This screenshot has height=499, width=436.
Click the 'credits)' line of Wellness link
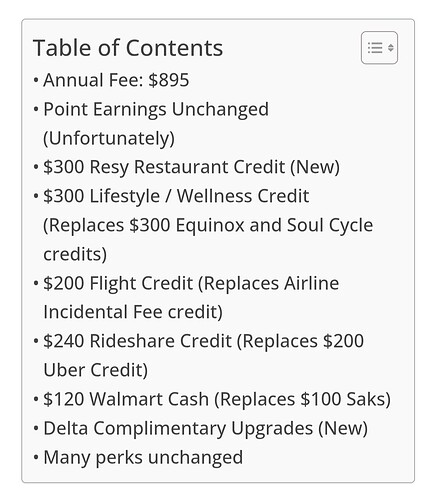click(75, 254)
